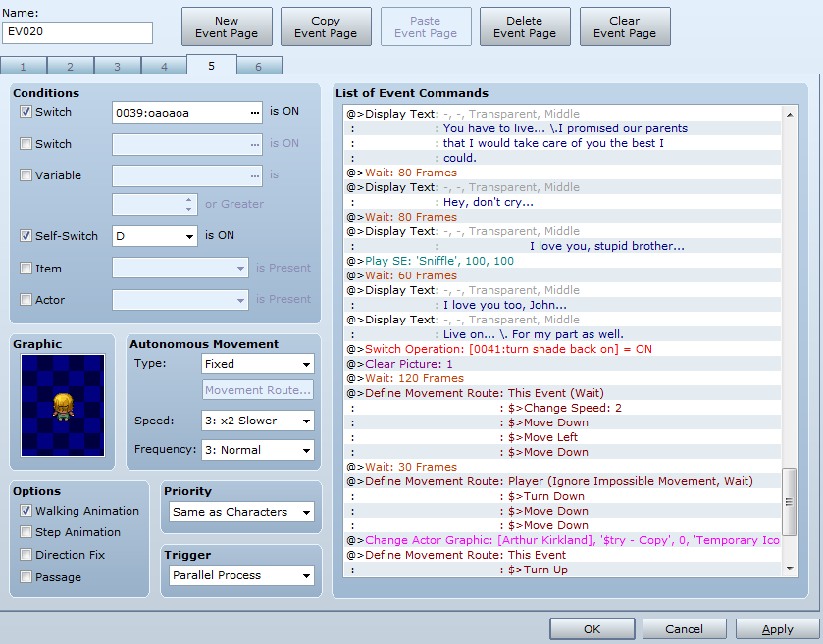
Task: Click the ellipsis button beside switch 0039:oaoaoa
Action: [255, 112]
